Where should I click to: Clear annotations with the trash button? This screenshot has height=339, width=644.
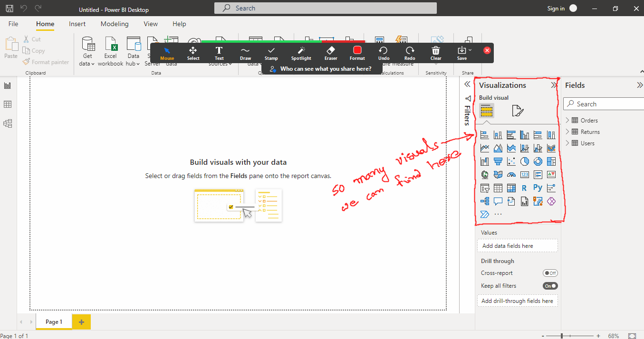[x=436, y=53]
